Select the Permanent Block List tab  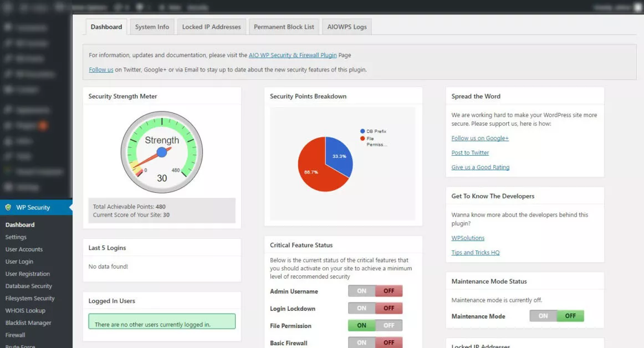[284, 27]
